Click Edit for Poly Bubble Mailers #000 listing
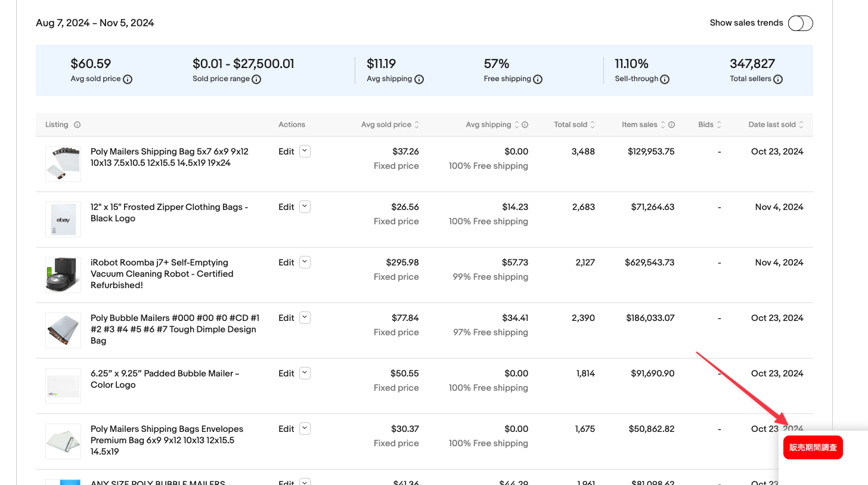868x485 pixels. [286, 318]
